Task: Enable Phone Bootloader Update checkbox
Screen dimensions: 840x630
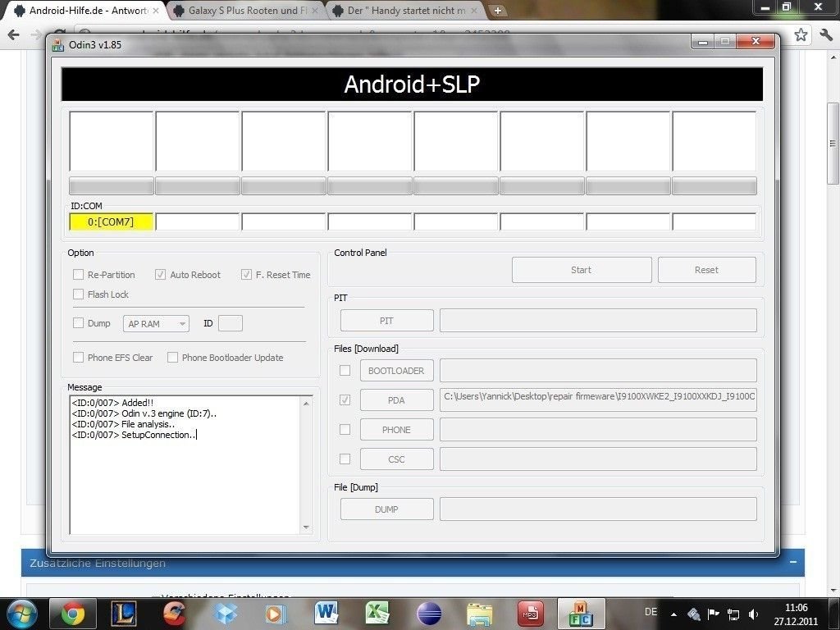Action: pyautogui.click(x=172, y=358)
